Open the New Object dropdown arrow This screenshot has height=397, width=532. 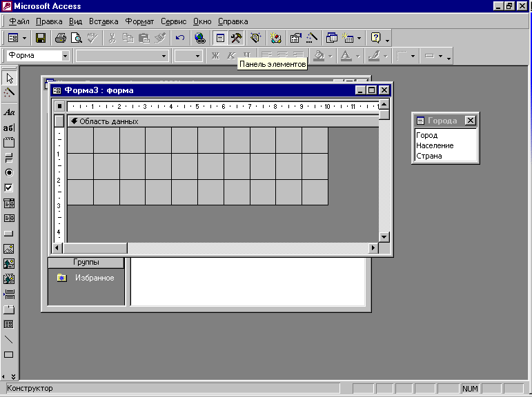click(359, 38)
